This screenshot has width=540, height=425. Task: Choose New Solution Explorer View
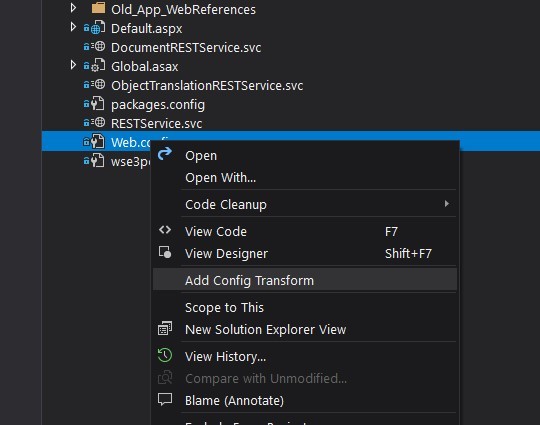tap(305, 329)
